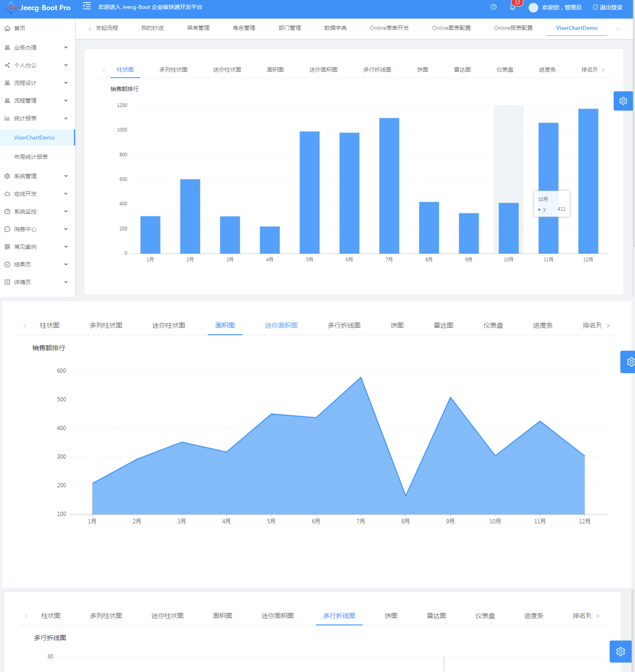The height and width of the screenshot is (672, 635).
Task: Click the 个人办公 share icon
Action: pos(7,65)
